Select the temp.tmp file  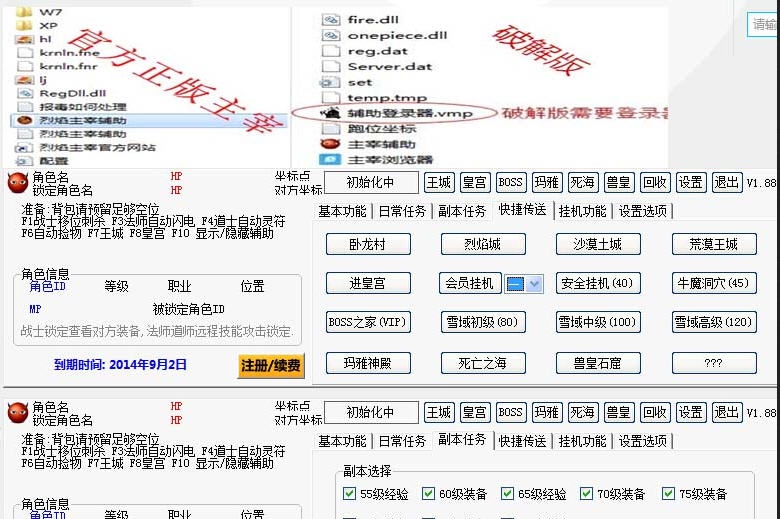coord(374,98)
